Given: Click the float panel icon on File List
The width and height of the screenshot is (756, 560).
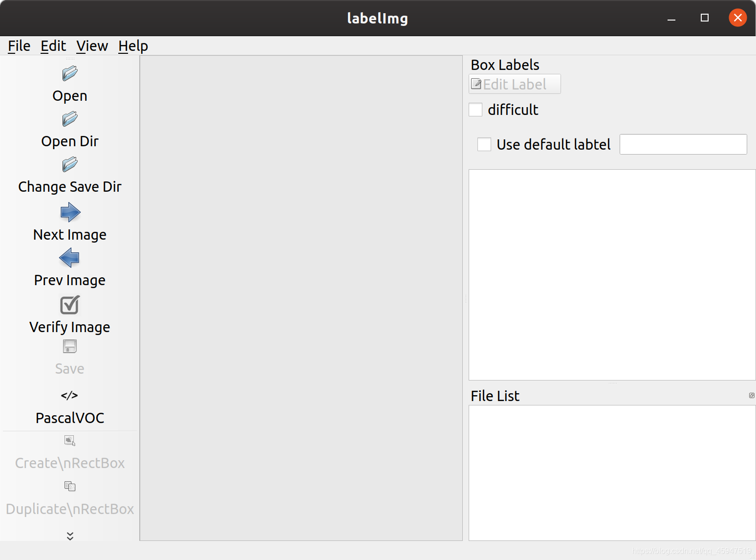Looking at the screenshot, I should click(x=751, y=395).
